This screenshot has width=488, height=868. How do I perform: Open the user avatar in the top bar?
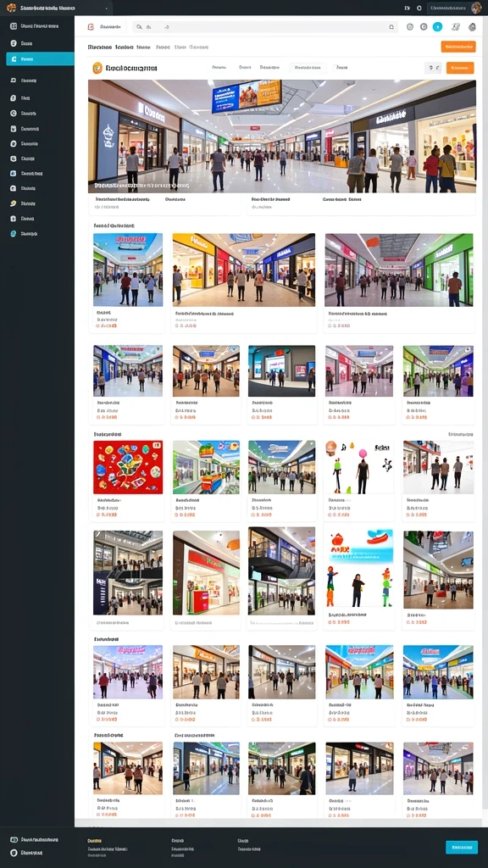click(x=476, y=8)
